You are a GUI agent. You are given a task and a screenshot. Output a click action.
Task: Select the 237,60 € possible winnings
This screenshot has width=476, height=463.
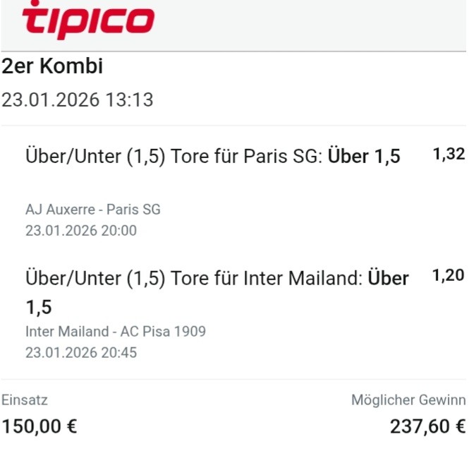(x=427, y=427)
